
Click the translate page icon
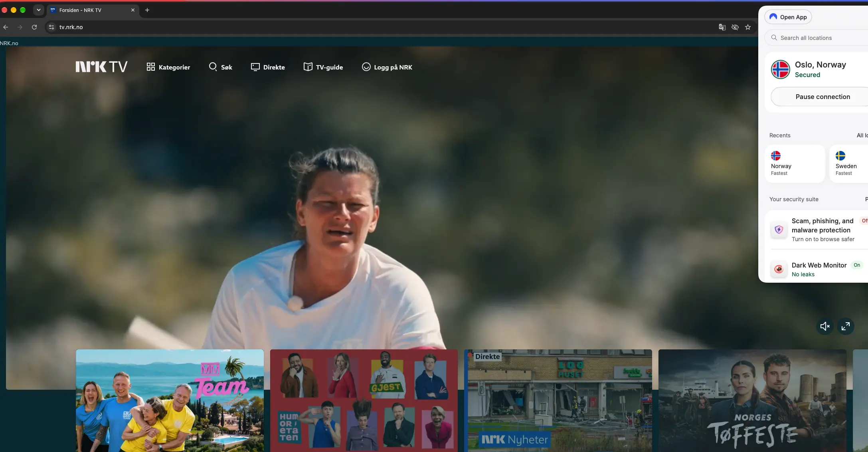coord(722,27)
